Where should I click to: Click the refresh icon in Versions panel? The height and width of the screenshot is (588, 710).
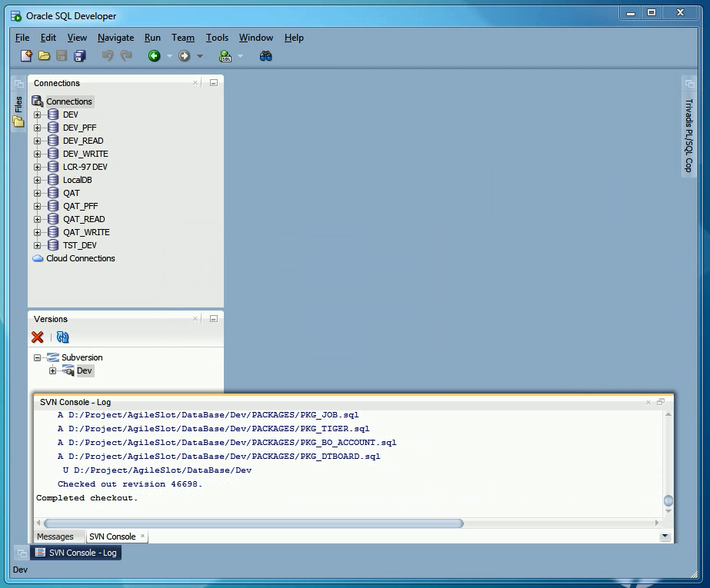point(62,337)
